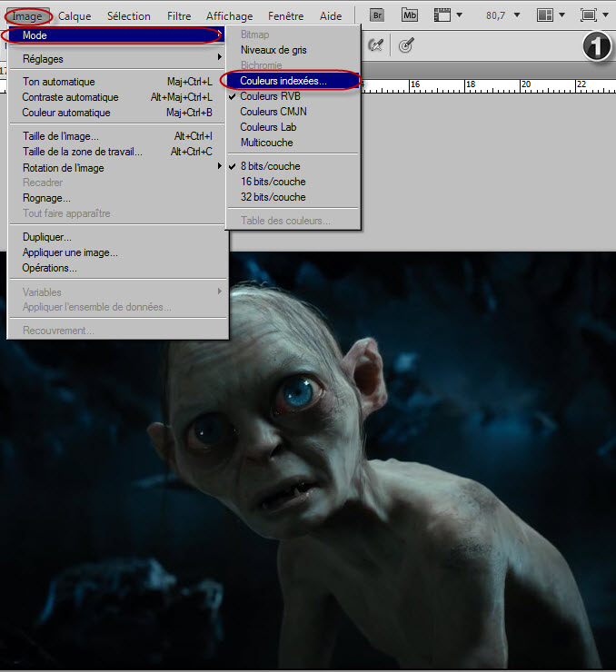616x672 pixels.
Task: Open Mini Bridge with the Mb icon
Action: pos(410,15)
